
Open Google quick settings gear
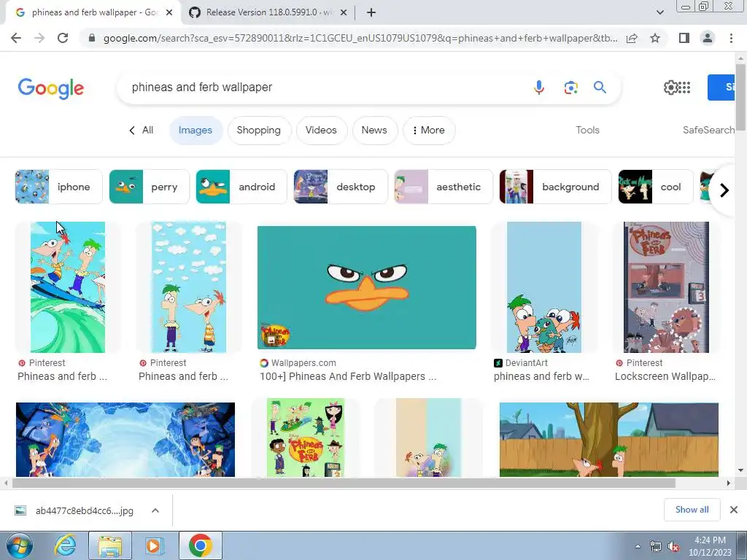coord(670,87)
